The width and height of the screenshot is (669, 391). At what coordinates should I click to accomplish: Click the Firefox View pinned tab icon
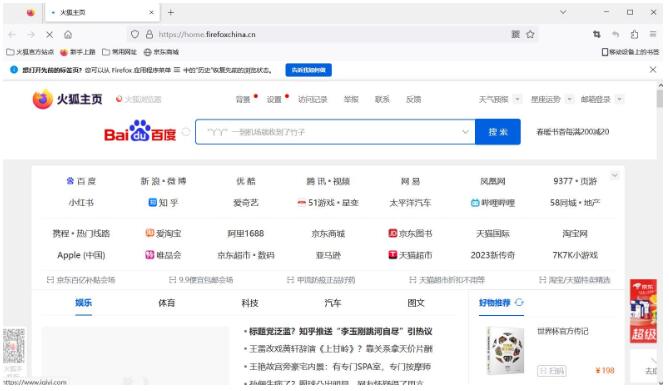coord(30,12)
